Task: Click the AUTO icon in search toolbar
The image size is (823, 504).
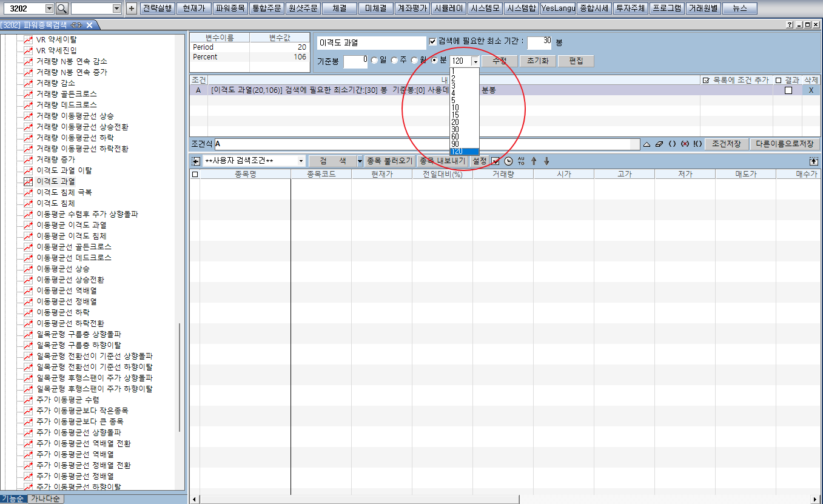Action: point(521,161)
